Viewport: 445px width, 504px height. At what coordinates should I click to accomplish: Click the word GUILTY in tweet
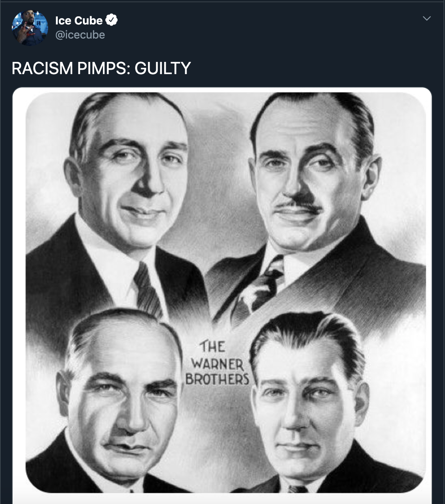coord(163,68)
